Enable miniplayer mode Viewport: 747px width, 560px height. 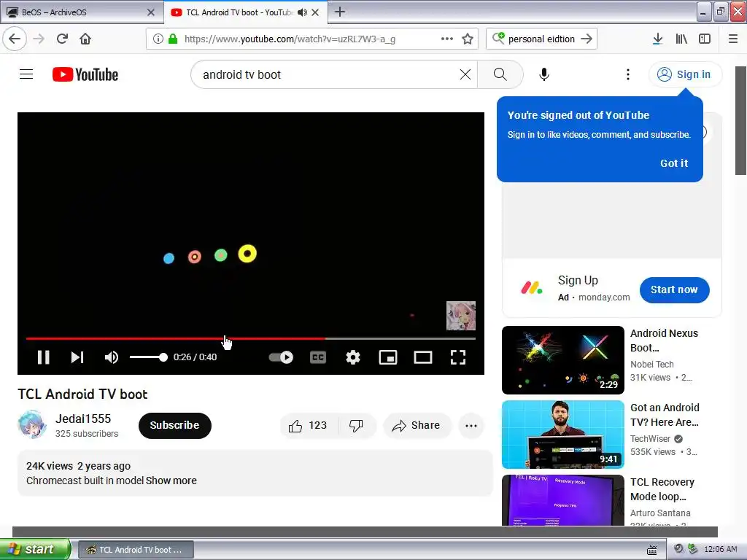(388, 357)
